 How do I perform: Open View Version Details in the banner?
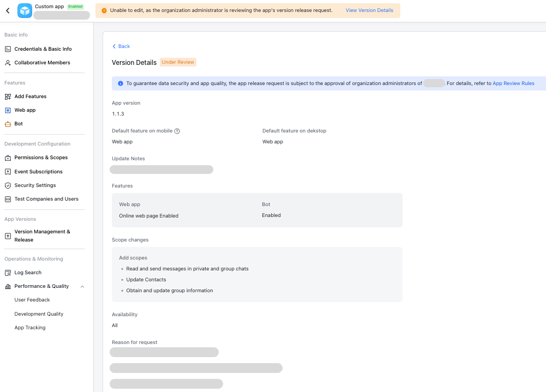369,10
